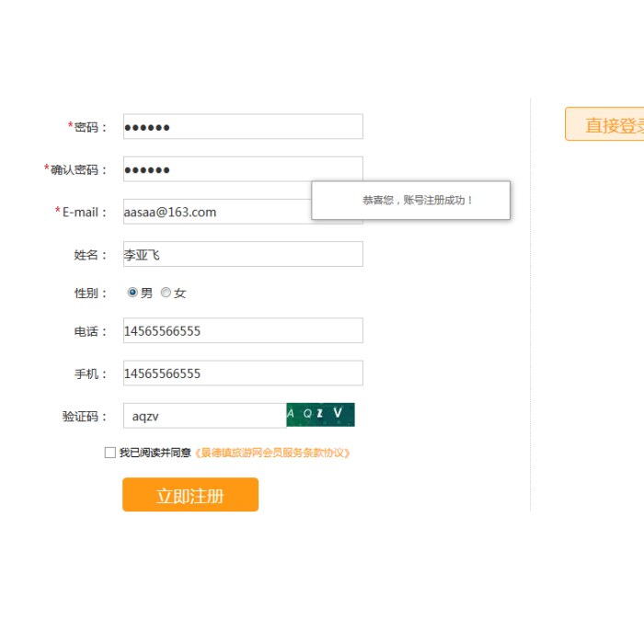Select the 姓名 name input field
The width and height of the screenshot is (644, 644).
[x=243, y=255]
